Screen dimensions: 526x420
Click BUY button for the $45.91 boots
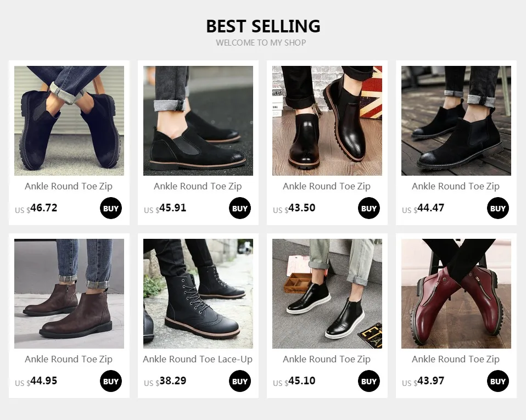point(240,208)
